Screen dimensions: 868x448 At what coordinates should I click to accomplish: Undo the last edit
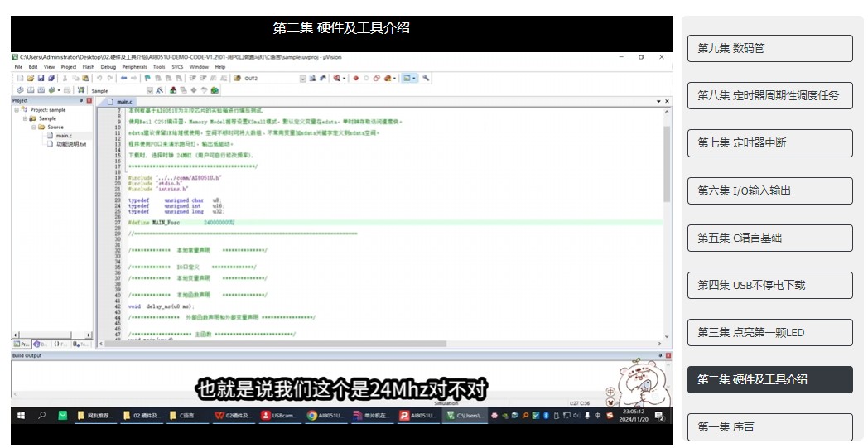pos(99,78)
